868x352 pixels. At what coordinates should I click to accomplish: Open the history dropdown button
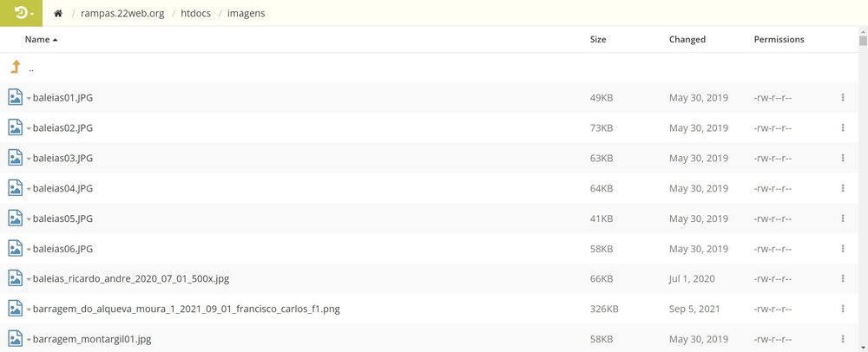coord(21,13)
